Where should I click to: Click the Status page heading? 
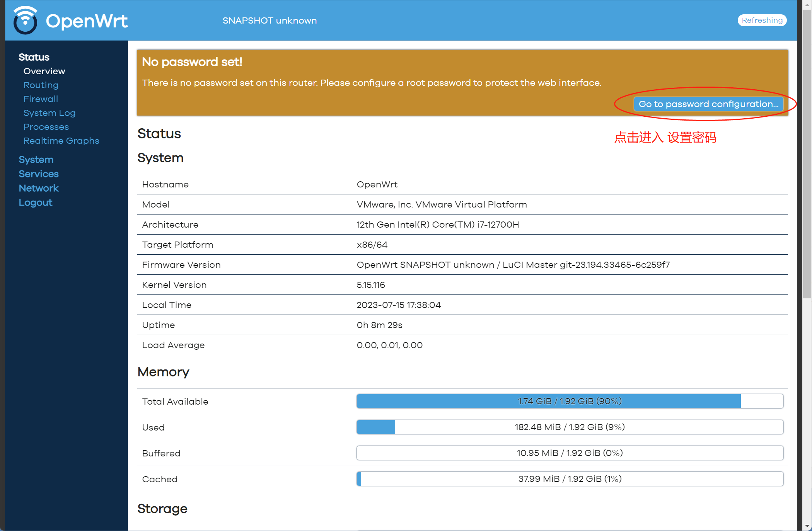click(x=159, y=133)
